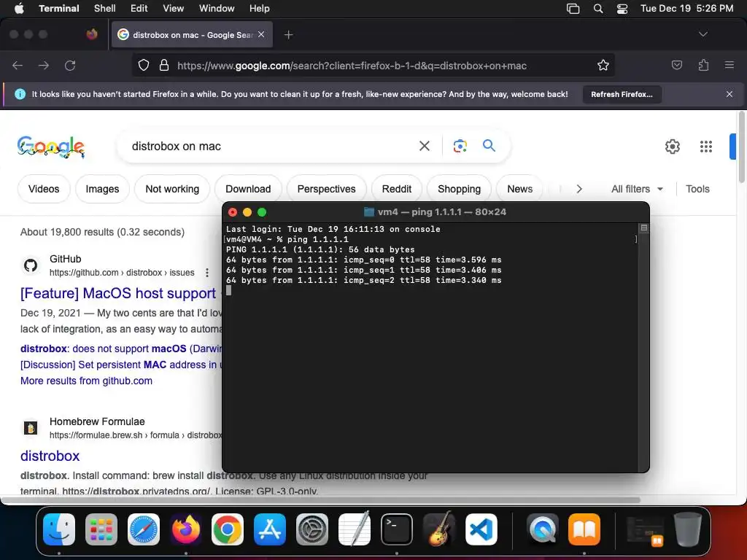Click the Google holiday doodle logo
Screen dimensions: 747x560
click(x=51, y=147)
